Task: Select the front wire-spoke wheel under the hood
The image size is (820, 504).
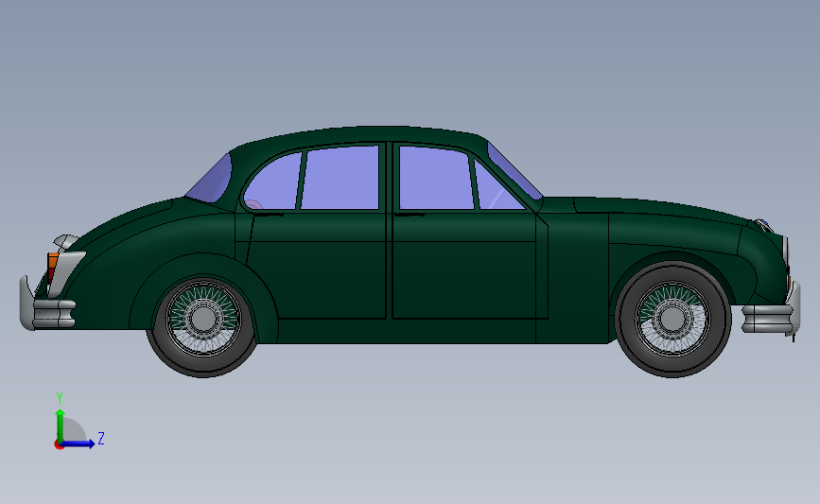Action: click(x=672, y=319)
